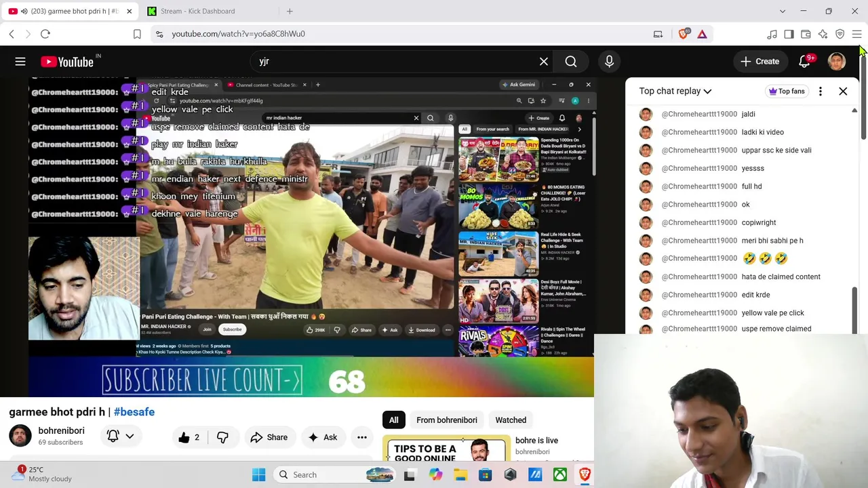This screenshot has width=868, height=488.
Task: Open the YouTube guide hamburger menu
Action: coord(20,62)
